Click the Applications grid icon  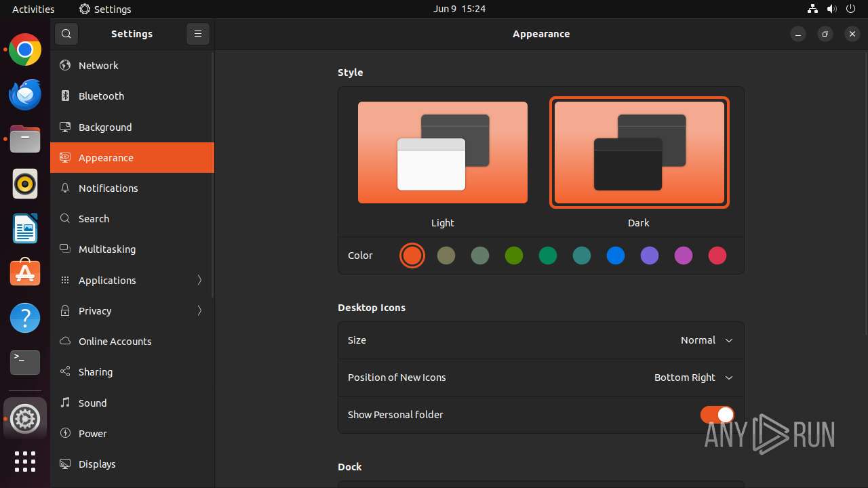(65, 280)
